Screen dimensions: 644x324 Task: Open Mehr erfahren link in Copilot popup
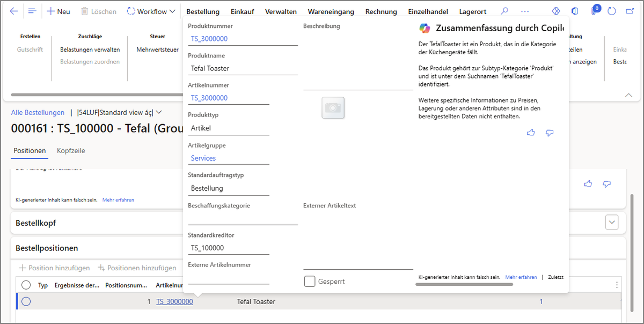pyautogui.click(x=521, y=277)
